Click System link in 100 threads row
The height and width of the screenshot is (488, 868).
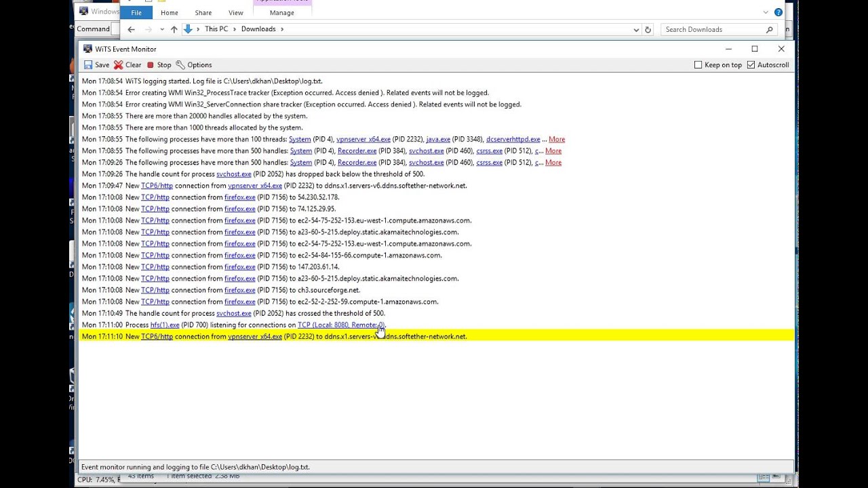(300, 140)
